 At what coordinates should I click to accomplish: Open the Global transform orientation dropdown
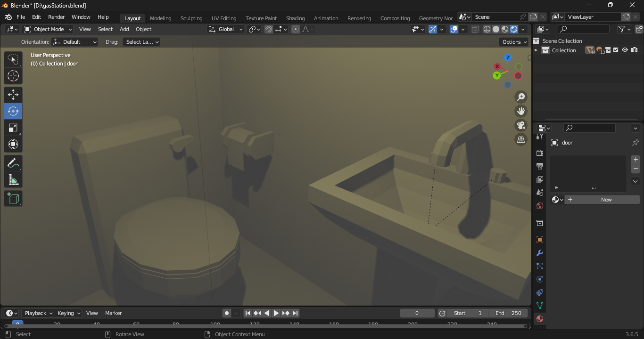coord(226,29)
